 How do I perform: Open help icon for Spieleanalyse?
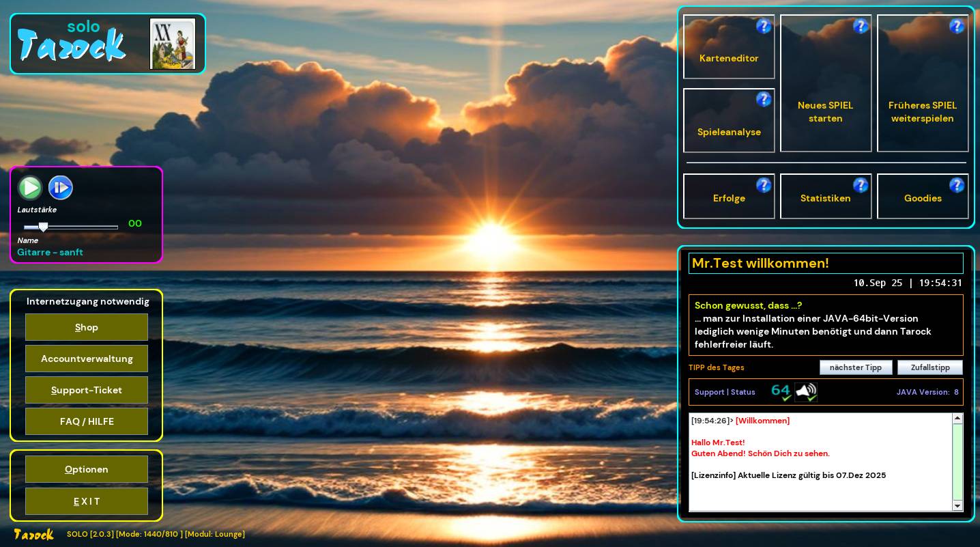[763, 100]
